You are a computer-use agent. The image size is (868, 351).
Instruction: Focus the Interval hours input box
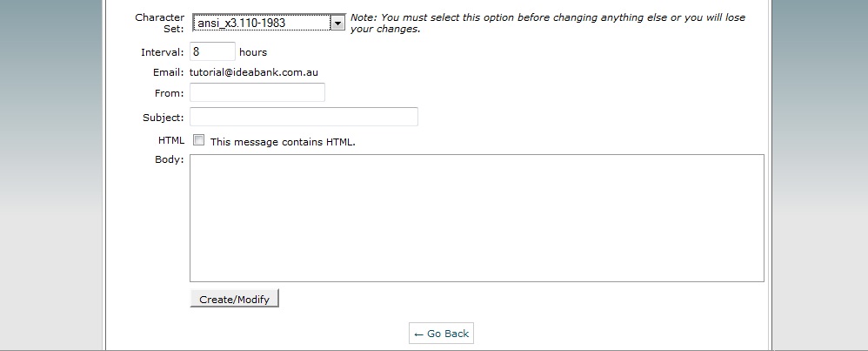click(x=212, y=51)
